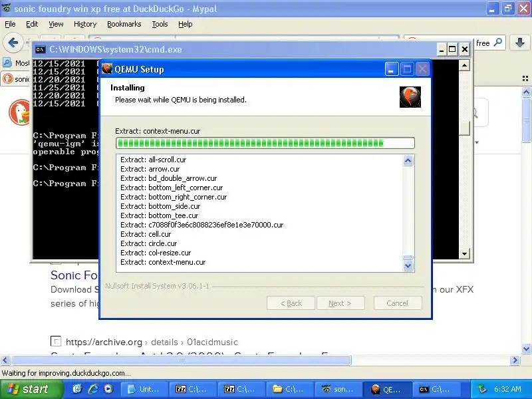Click the browser horizontal scrollbar thumb
532x399 pixels.
[181, 360]
